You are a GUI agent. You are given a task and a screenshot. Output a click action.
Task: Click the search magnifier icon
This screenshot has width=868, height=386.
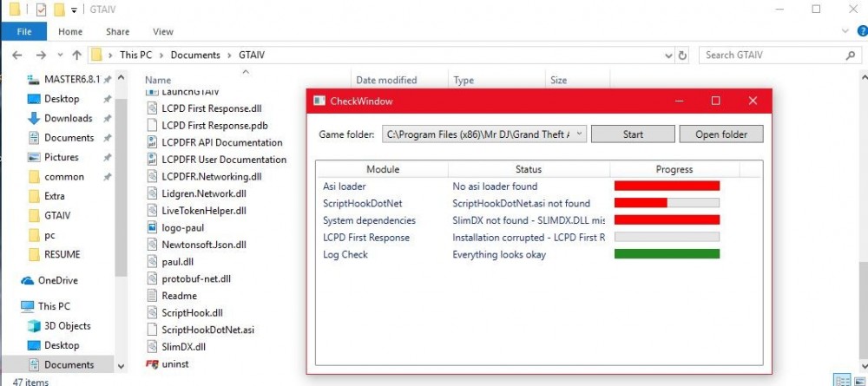pyautogui.click(x=851, y=56)
